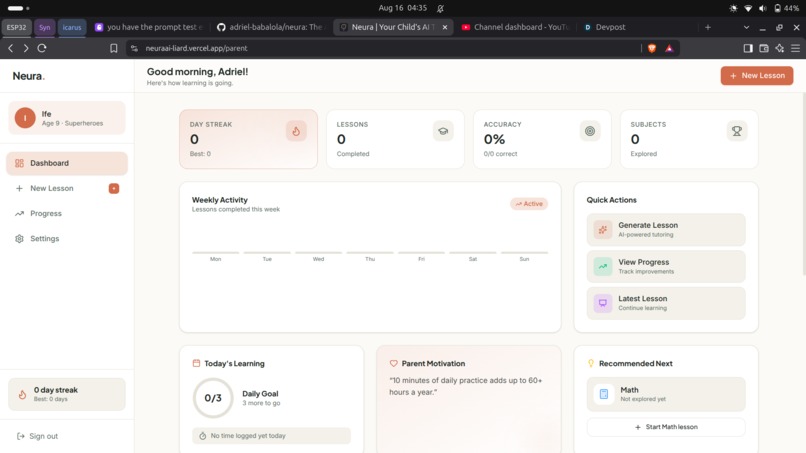
Task: Click the orange New Lesson button
Action: pyautogui.click(x=757, y=76)
